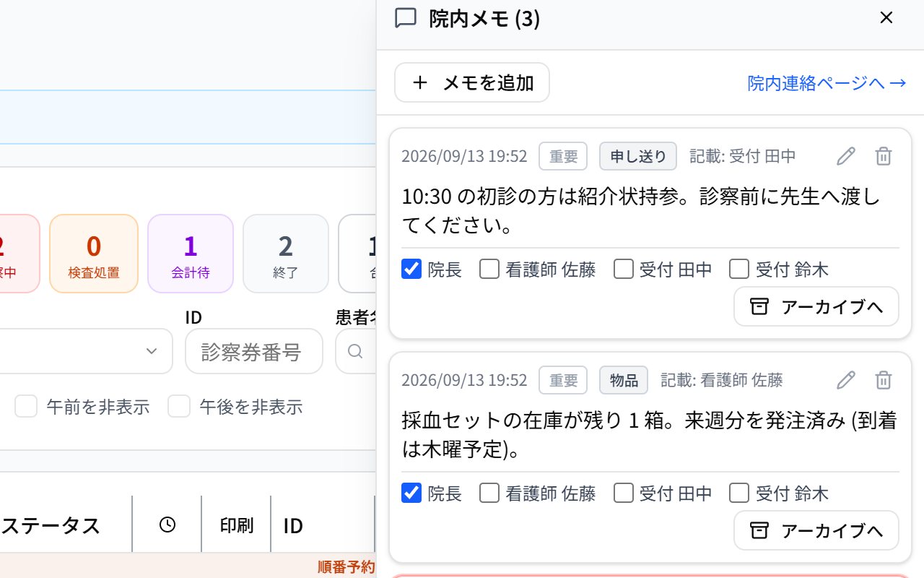Screen dimensions: 924x578
Task: Open the dropdown left of the ID field
Action: (87, 351)
